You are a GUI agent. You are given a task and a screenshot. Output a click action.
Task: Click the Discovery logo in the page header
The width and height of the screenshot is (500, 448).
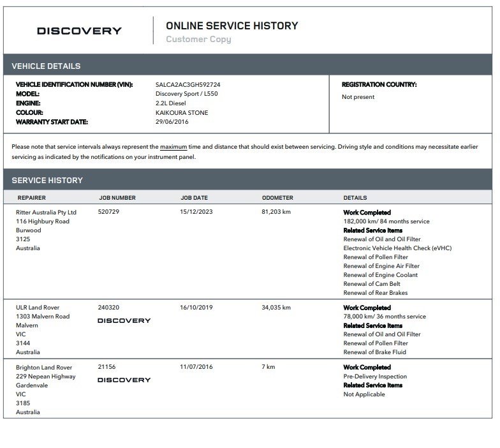(x=79, y=31)
